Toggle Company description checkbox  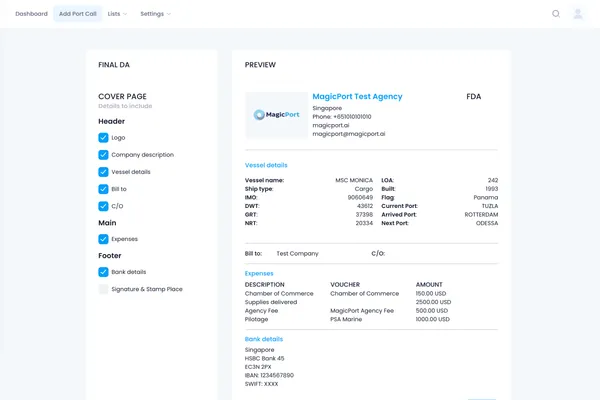tap(103, 155)
